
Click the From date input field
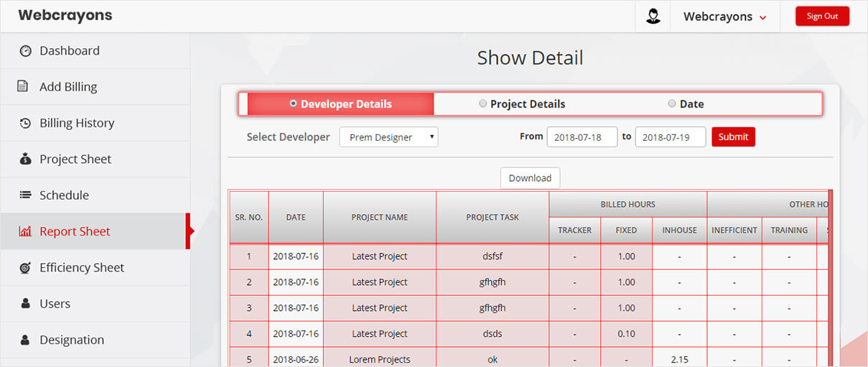pos(582,137)
